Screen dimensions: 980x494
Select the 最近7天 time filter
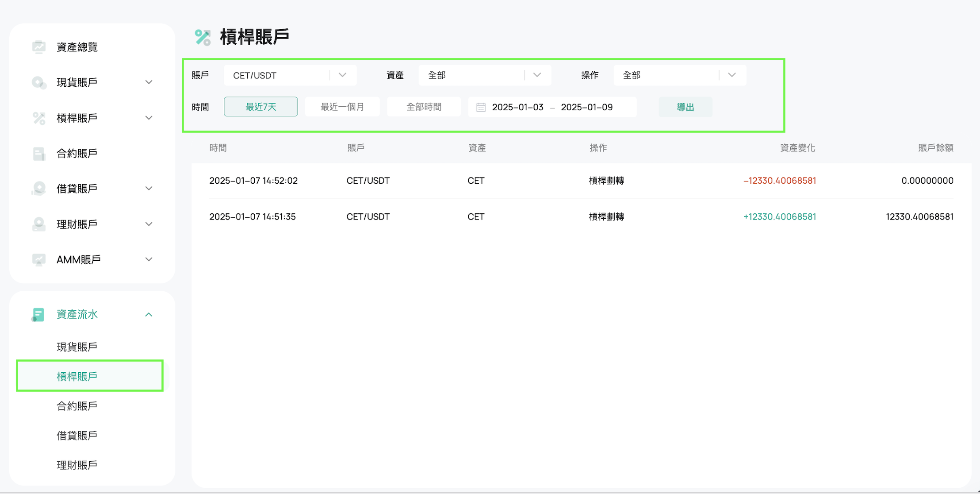click(260, 107)
